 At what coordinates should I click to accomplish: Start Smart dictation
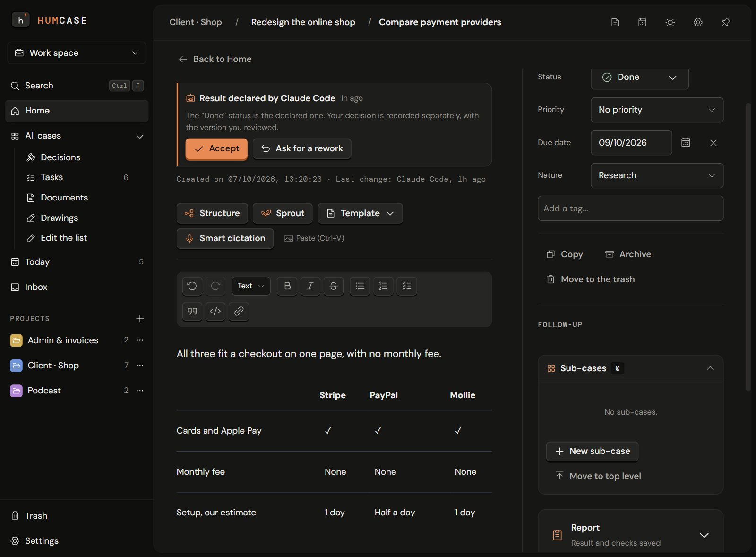[225, 238]
